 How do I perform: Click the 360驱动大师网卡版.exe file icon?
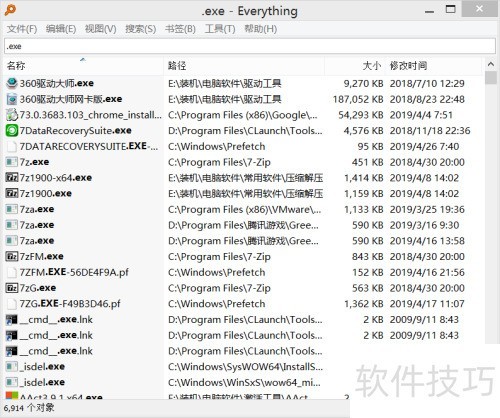click(x=12, y=99)
